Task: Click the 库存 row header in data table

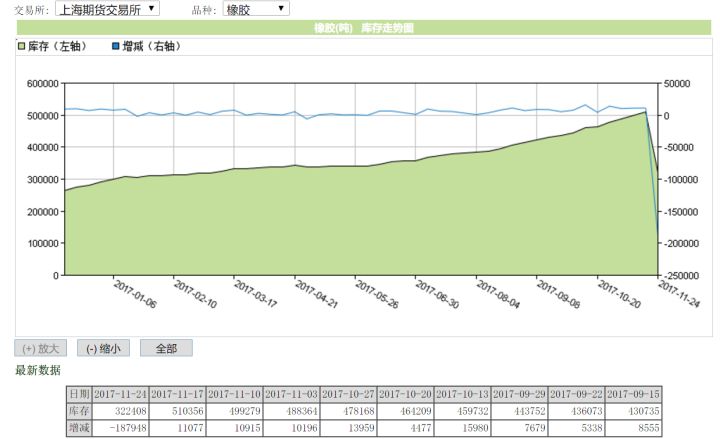Action: (x=79, y=411)
